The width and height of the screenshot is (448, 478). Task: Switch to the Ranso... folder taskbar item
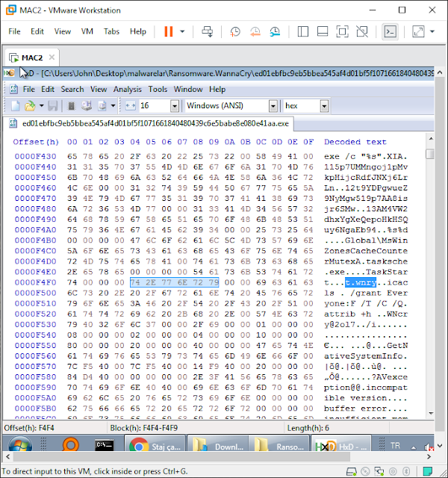click(279, 444)
